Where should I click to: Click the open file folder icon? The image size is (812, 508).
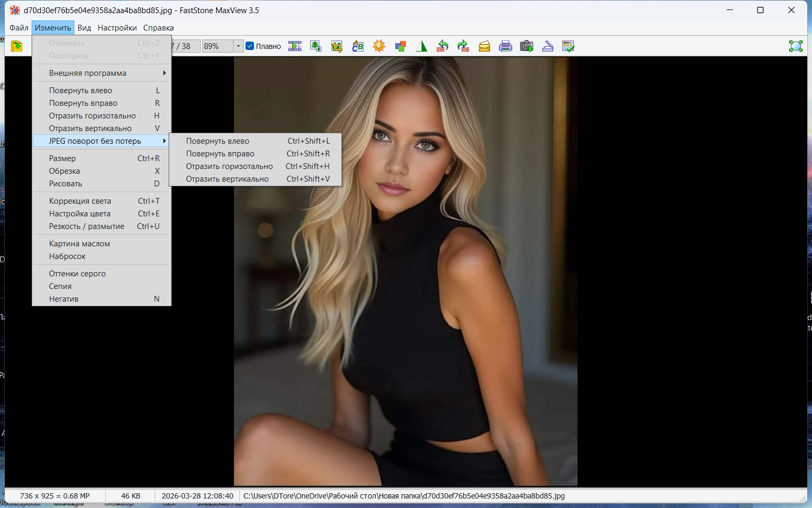click(17, 46)
